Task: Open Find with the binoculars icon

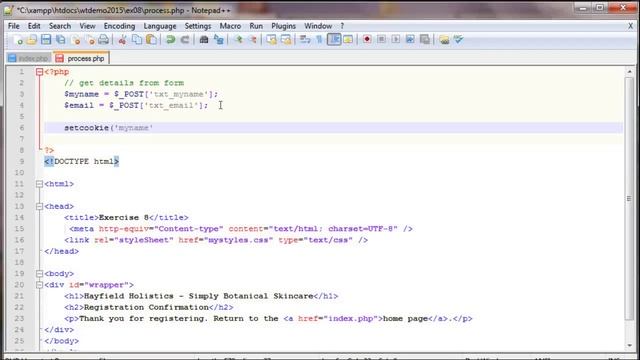Action: coord(204,40)
